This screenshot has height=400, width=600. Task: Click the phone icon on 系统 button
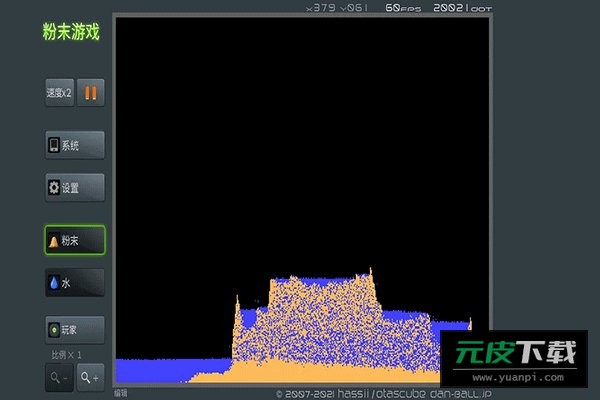(54, 145)
